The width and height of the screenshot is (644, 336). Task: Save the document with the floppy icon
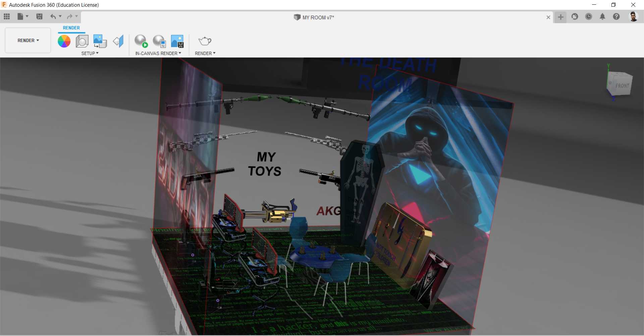[39, 16]
